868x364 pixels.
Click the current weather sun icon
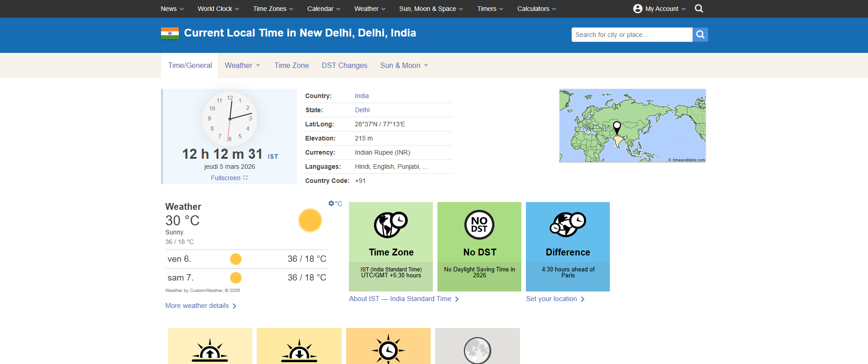point(310,220)
